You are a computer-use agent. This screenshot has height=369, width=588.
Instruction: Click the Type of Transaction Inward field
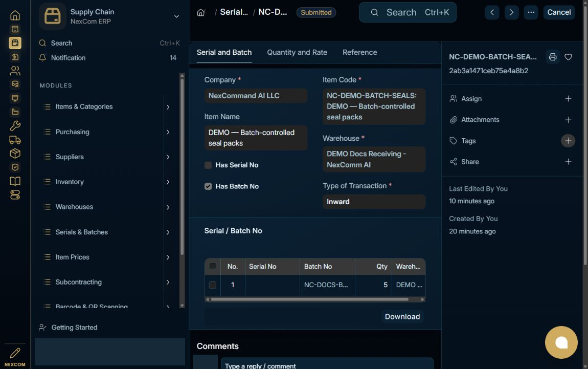point(374,202)
